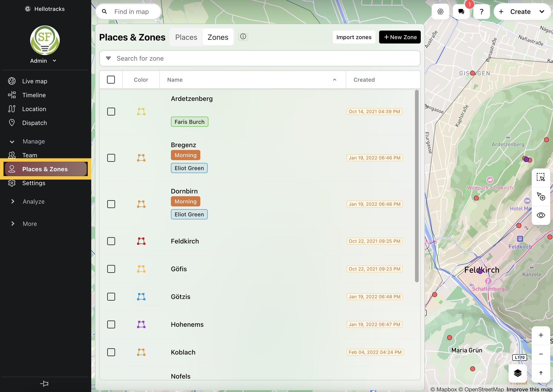The image size is (553, 392).
Task: Click the chat messages icon with notification badge
Action: pyautogui.click(x=461, y=11)
